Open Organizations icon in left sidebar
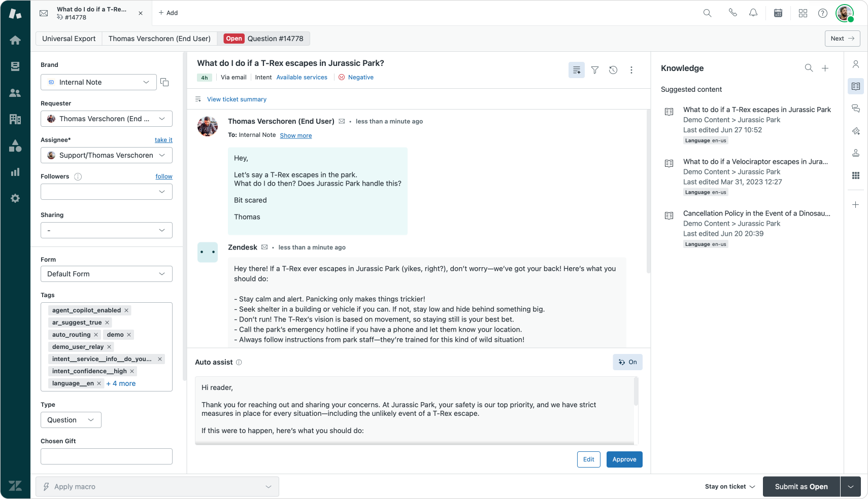868x499 pixels. pyautogui.click(x=15, y=119)
